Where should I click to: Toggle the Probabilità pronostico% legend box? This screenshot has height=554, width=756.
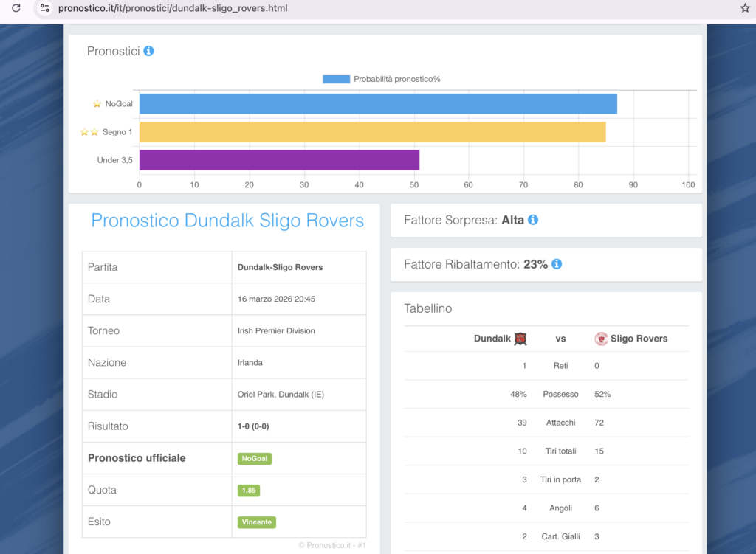336,79
